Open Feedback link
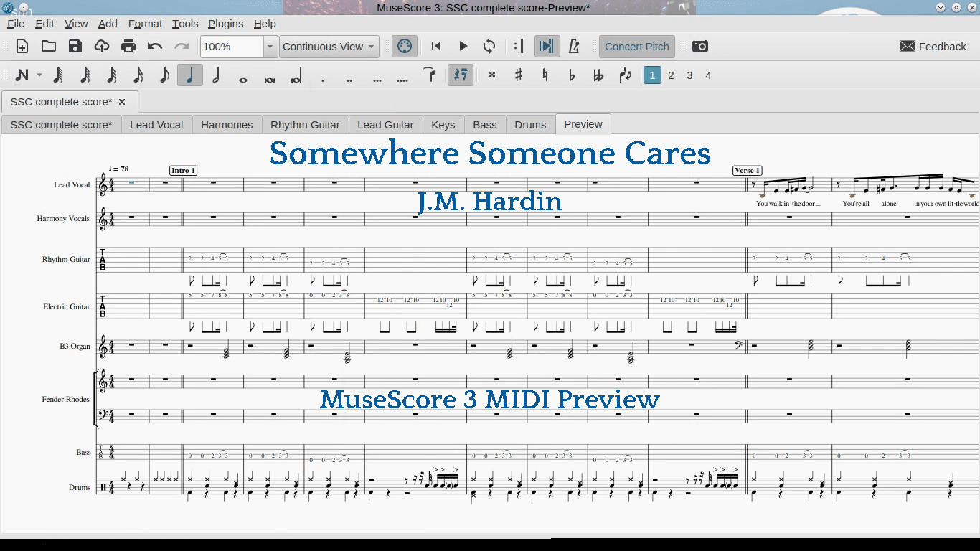 933,47
